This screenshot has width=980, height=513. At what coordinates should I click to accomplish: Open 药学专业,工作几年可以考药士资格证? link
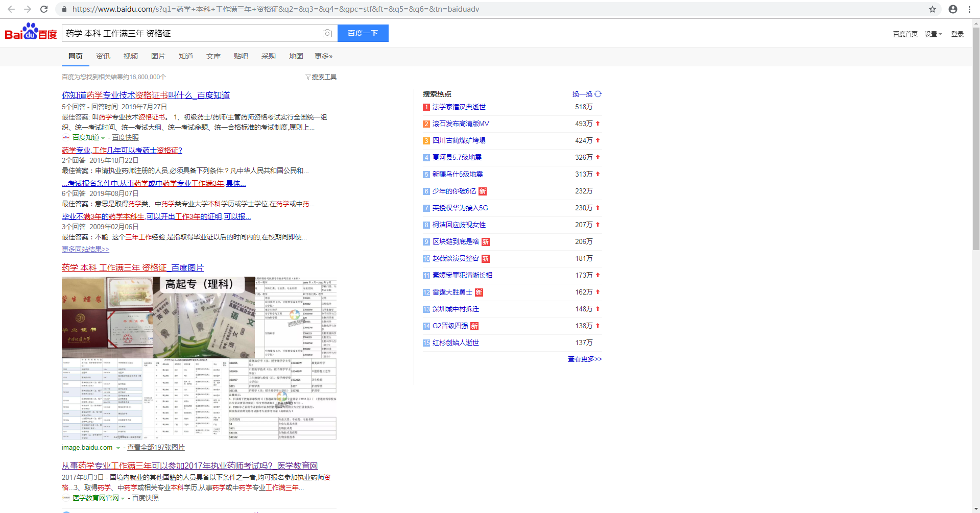(122, 150)
